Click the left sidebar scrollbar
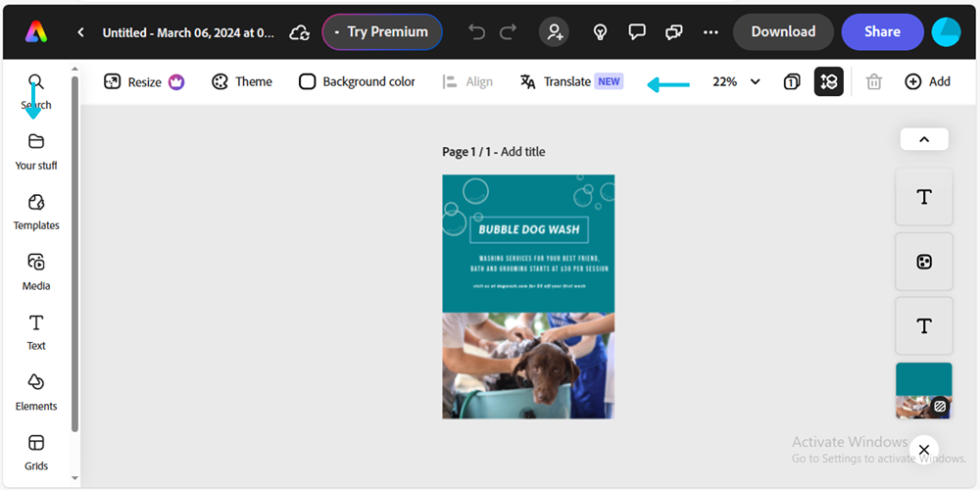Screen dimensions: 980x490 tap(75, 253)
